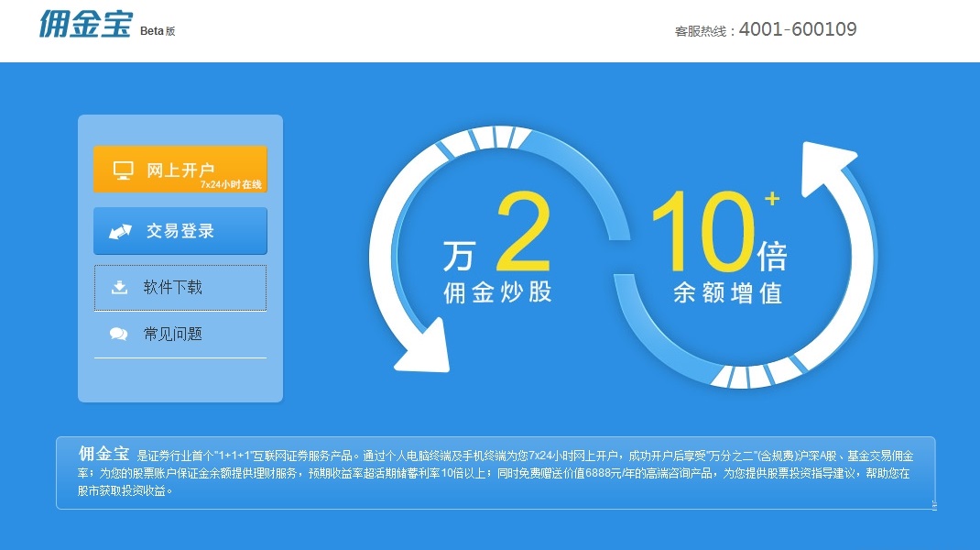Open the 常见问题 FAQ link

[x=174, y=334]
